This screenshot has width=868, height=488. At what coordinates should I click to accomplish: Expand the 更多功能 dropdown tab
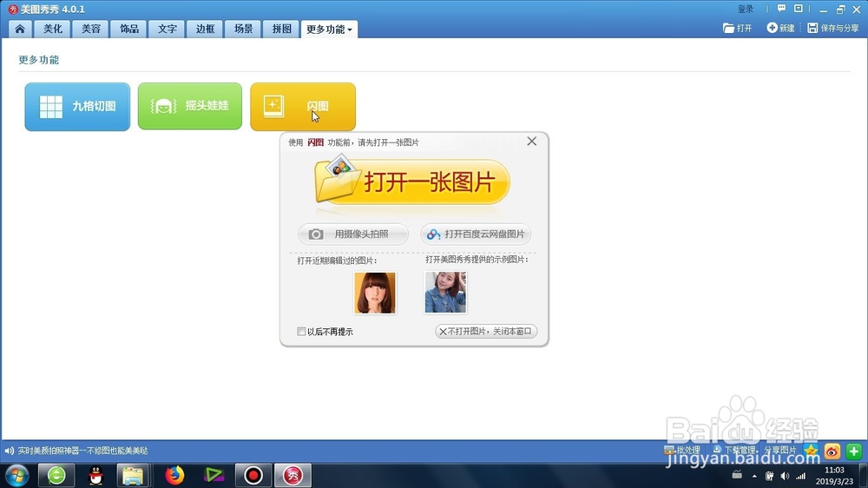[329, 30]
